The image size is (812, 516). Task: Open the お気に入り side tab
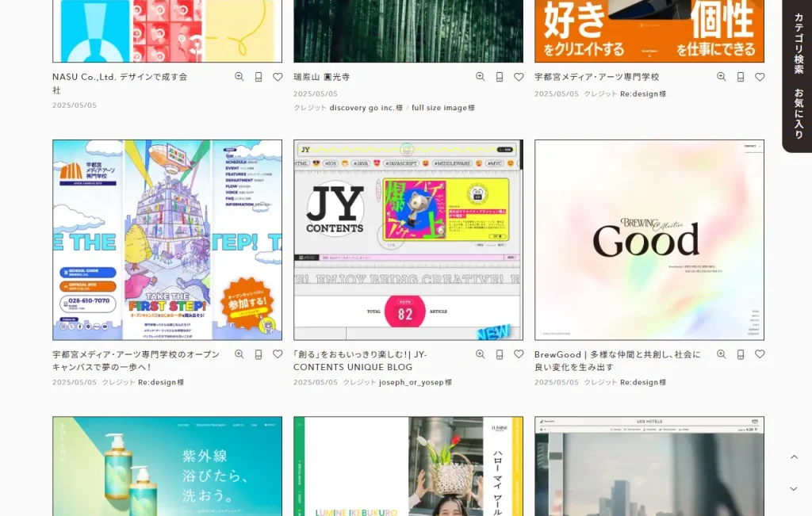click(x=799, y=114)
